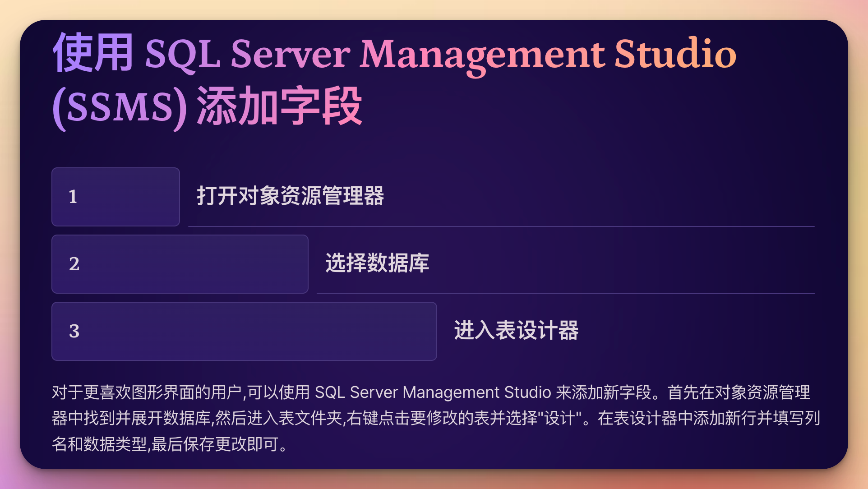
Task: Click the word "Studio" in the heading
Action: 675,54
